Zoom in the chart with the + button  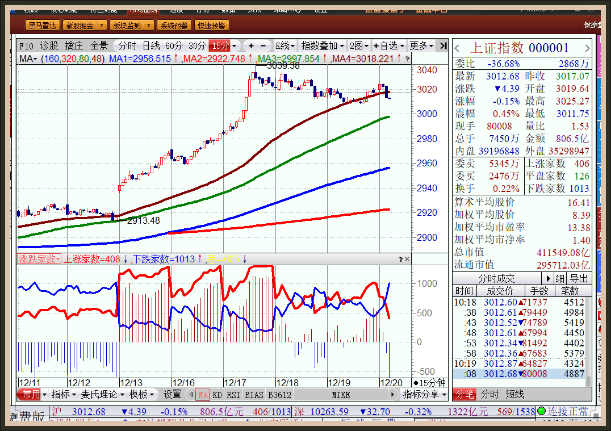coord(251,46)
